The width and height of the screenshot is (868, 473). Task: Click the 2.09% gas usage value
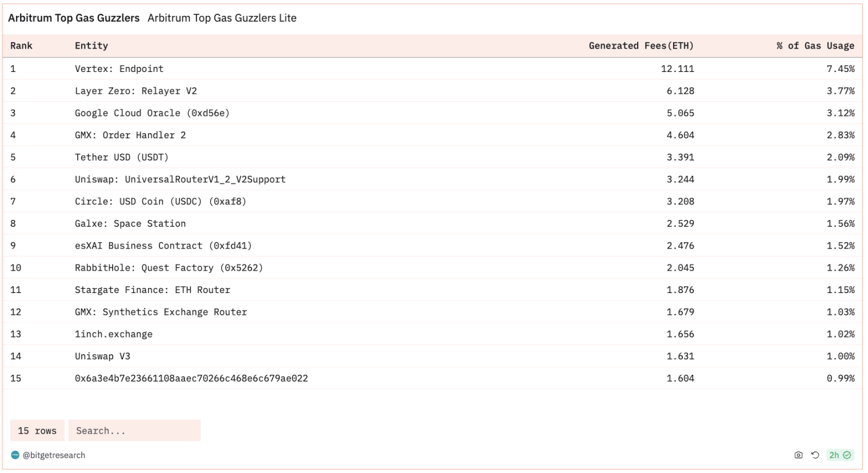pyautogui.click(x=841, y=157)
